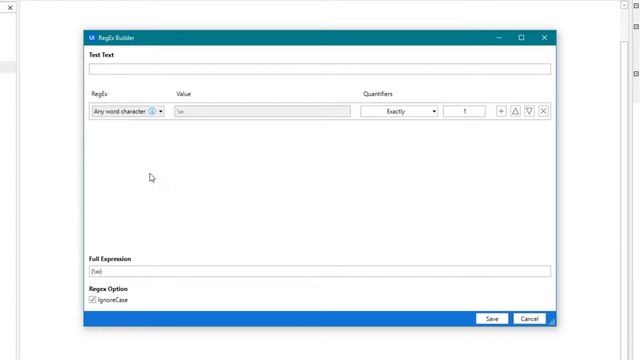Screen dimensions: 640x360
Task: Click the Save button
Action: [x=492, y=319]
